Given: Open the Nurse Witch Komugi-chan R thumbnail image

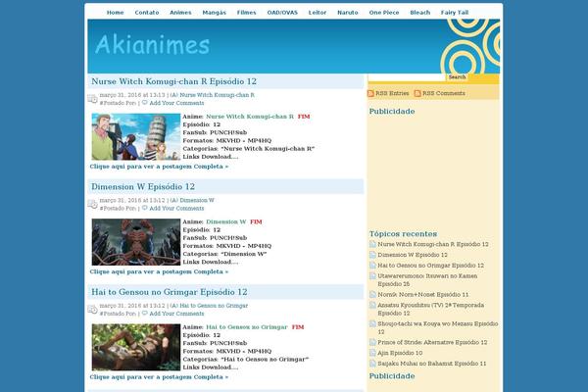Looking at the screenshot, I should tap(136, 137).
